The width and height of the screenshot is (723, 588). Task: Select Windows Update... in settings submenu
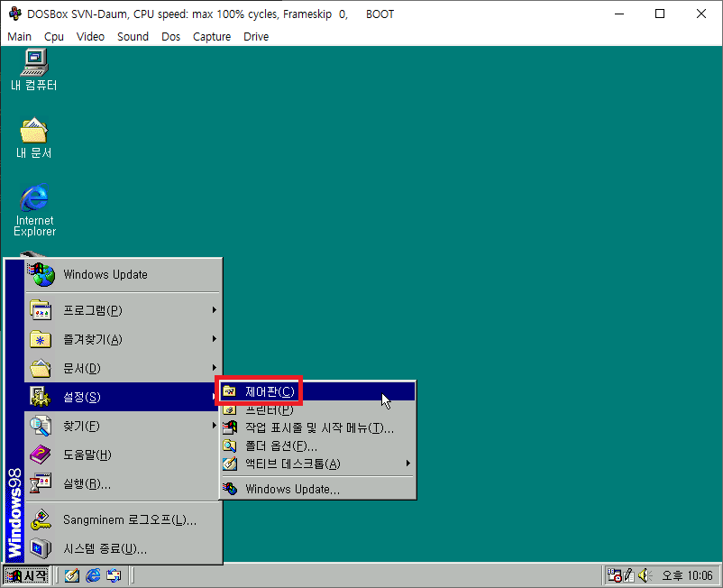pos(318,489)
